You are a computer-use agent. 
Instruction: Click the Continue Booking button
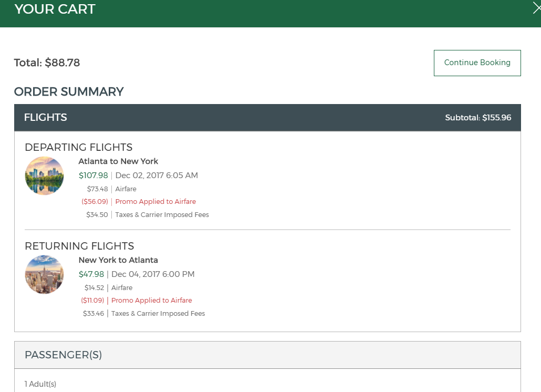point(477,63)
